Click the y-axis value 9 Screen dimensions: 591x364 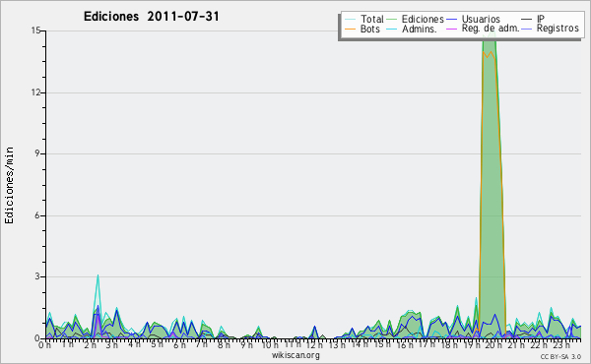(37, 153)
